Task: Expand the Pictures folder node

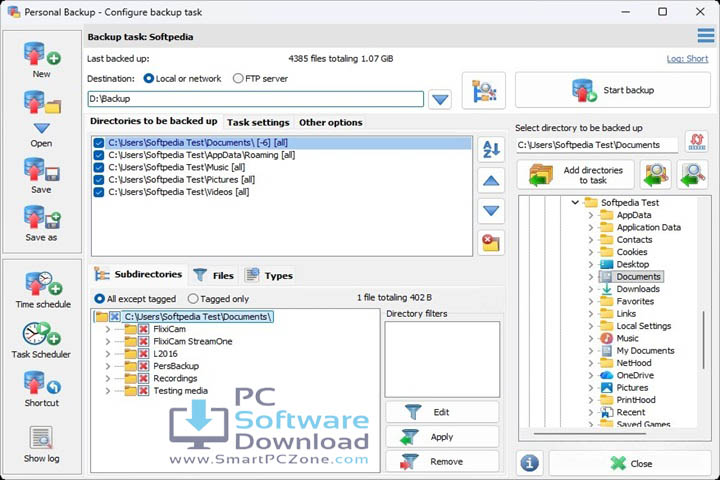Action: [591, 388]
